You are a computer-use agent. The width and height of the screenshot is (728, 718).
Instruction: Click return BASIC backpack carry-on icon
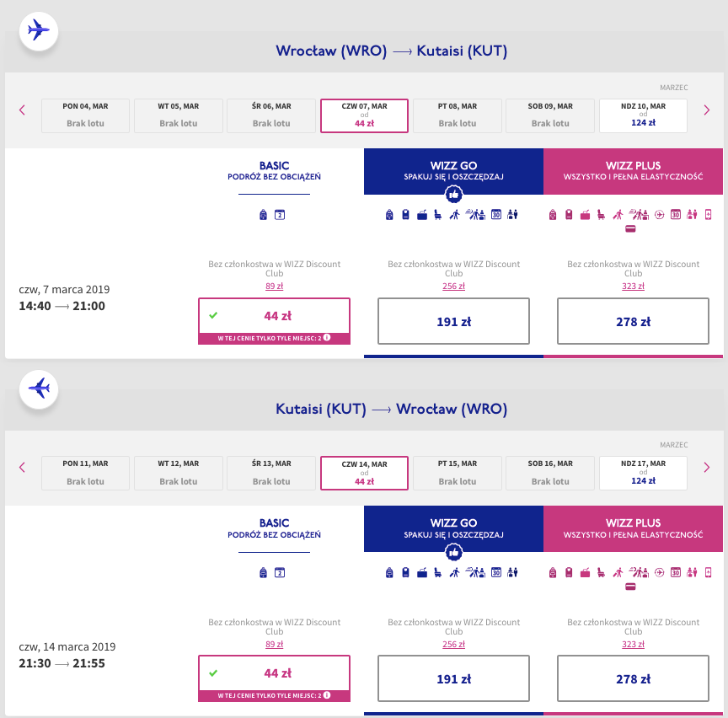pyautogui.click(x=263, y=573)
